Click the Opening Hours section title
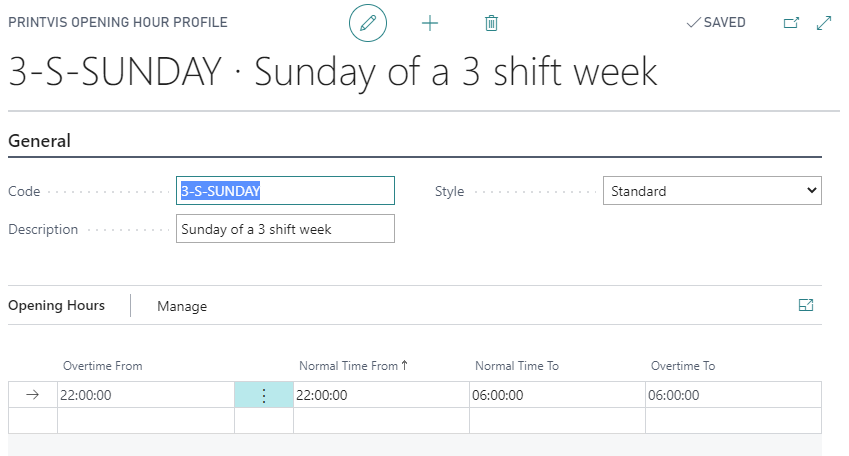 point(56,305)
